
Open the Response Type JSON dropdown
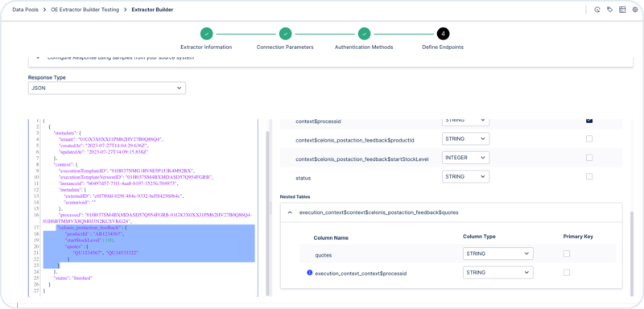pos(107,88)
